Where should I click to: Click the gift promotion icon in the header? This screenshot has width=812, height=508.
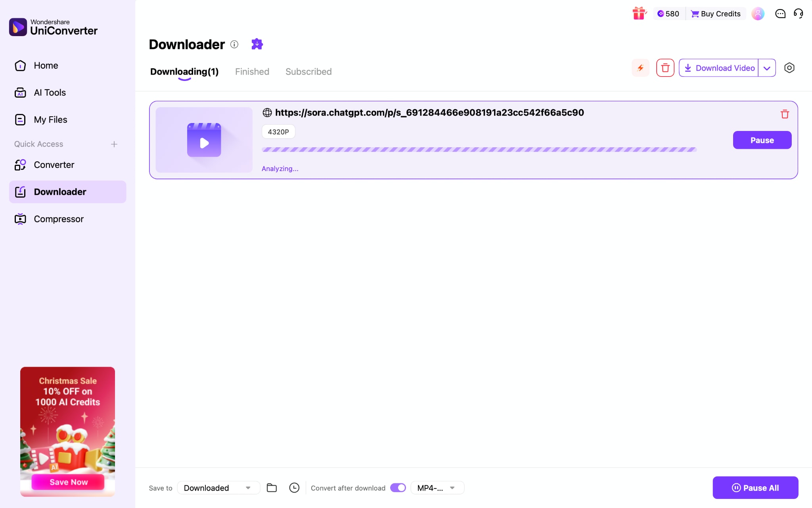[639, 13]
